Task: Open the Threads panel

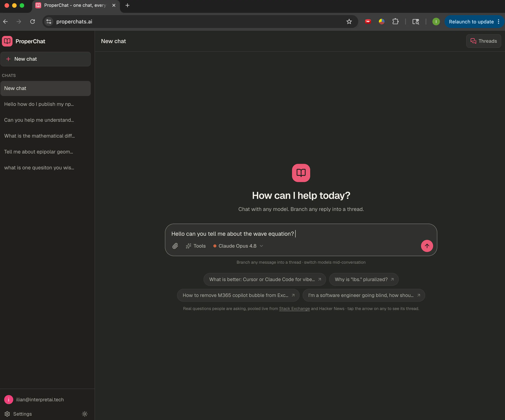Action: (484, 41)
